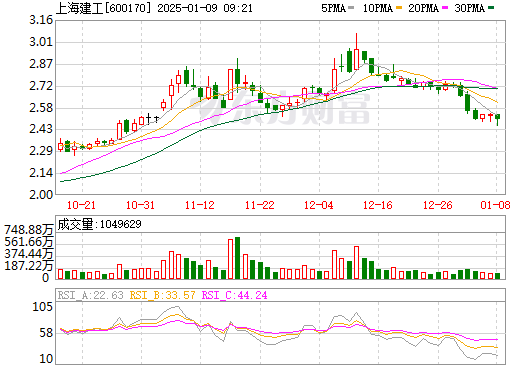Viewport: 520px width, 365px height.
Task: Click the 成交量:1049629 volume label
Action: [x=99, y=224]
